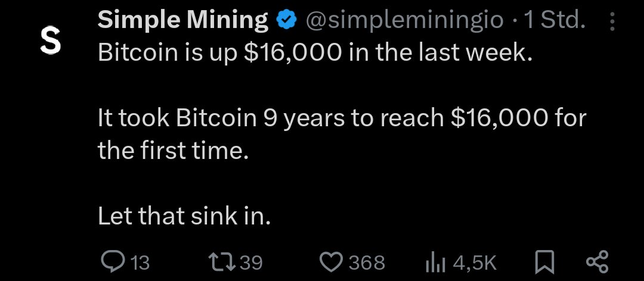The image size is (644, 281).
Task: Click the "the first time." text line
Action: [x=173, y=150]
